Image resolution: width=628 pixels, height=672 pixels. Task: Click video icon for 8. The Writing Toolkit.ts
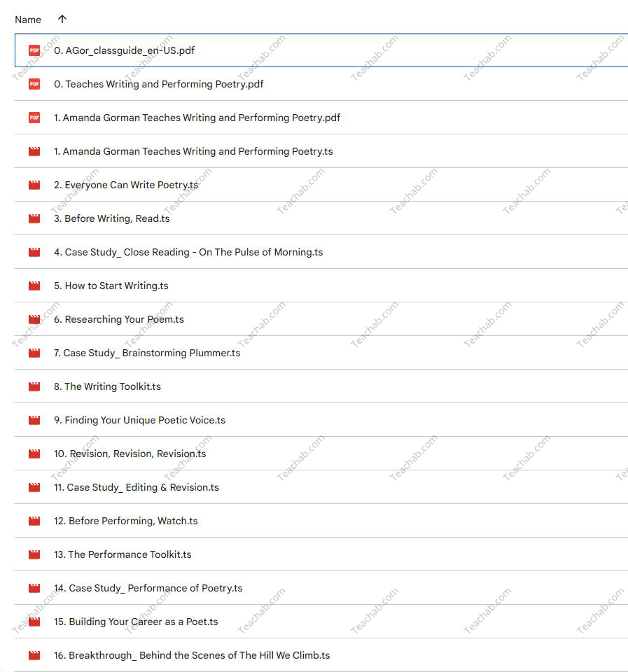[x=34, y=386]
